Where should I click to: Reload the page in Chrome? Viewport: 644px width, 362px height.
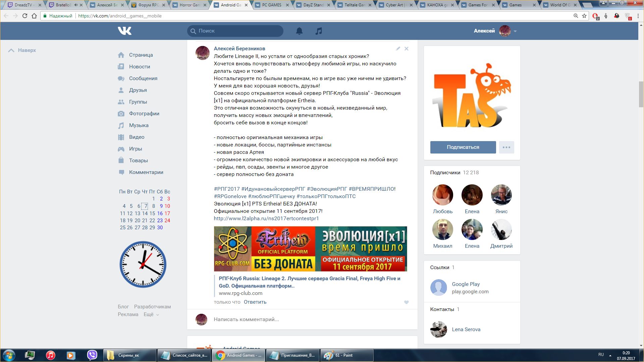coord(24,16)
